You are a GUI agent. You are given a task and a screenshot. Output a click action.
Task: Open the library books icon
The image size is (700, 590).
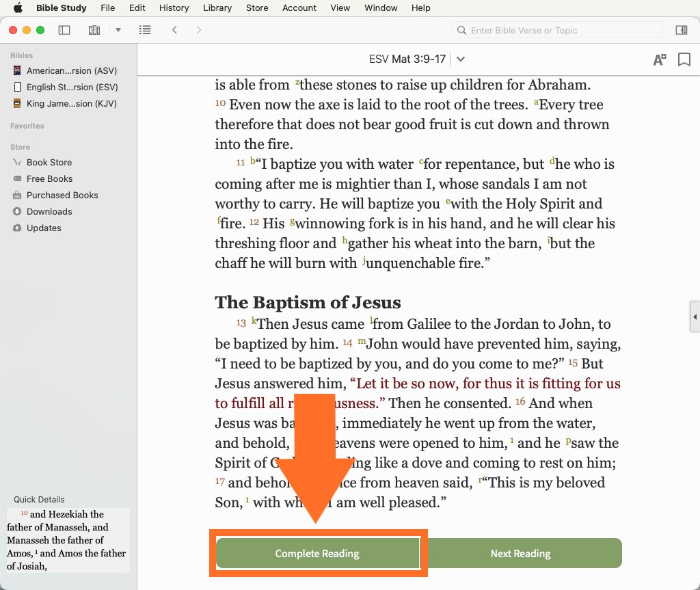pos(94,30)
